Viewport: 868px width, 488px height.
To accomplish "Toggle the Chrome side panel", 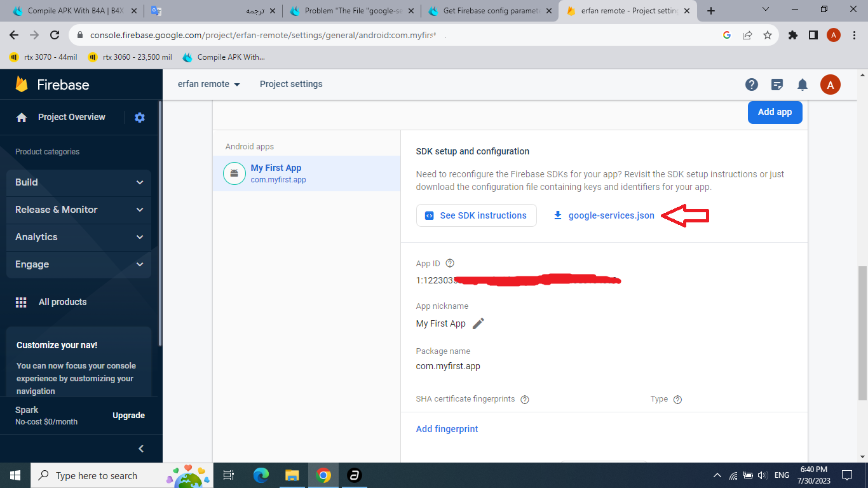I will (x=813, y=36).
